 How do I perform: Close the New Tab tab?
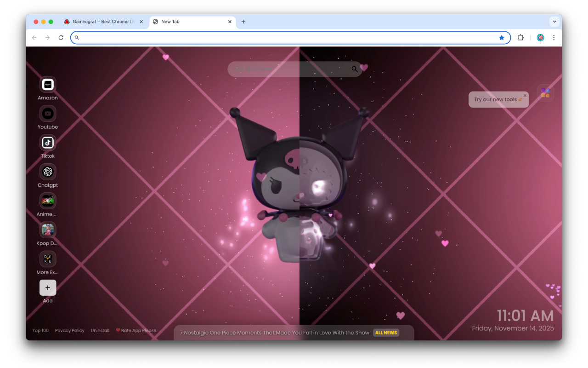point(230,22)
